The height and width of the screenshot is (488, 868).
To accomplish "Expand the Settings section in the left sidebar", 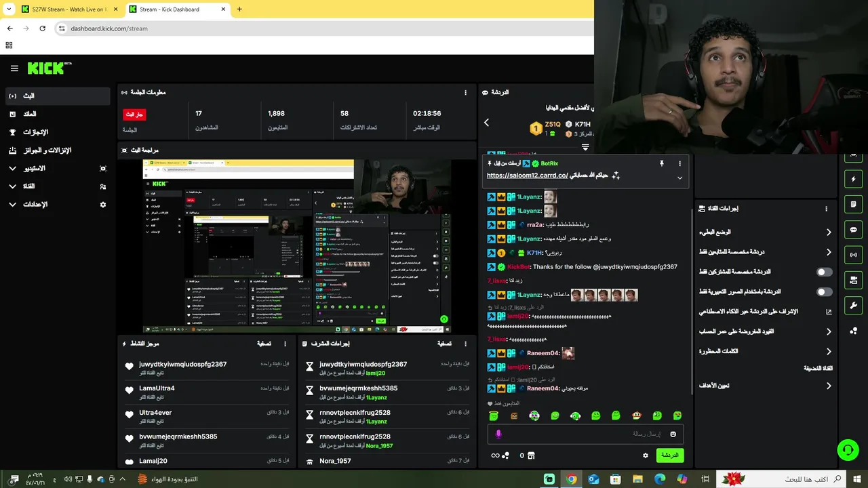I will 12,204.
